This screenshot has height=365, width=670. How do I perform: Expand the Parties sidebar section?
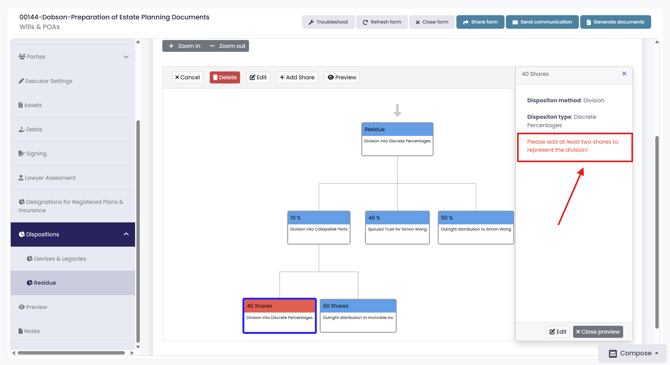[73, 56]
